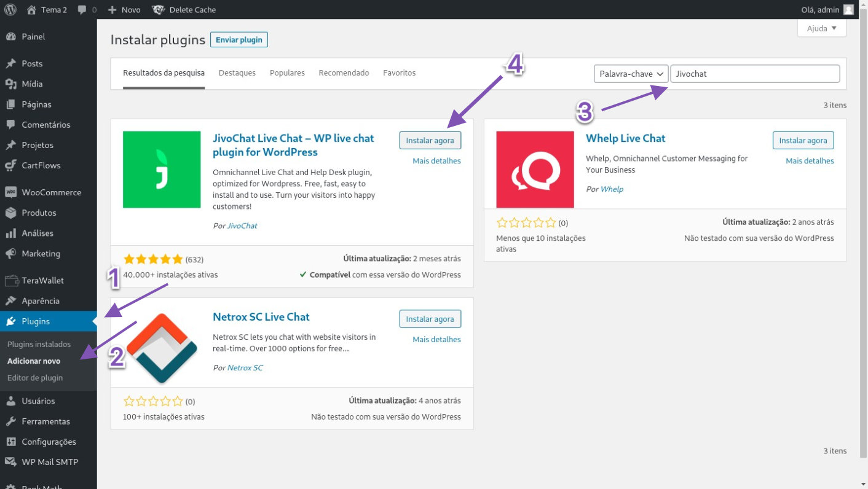Image resolution: width=868 pixels, height=489 pixels.
Task: Click the WordPress logo in admin bar
Action: coord(10,9)
